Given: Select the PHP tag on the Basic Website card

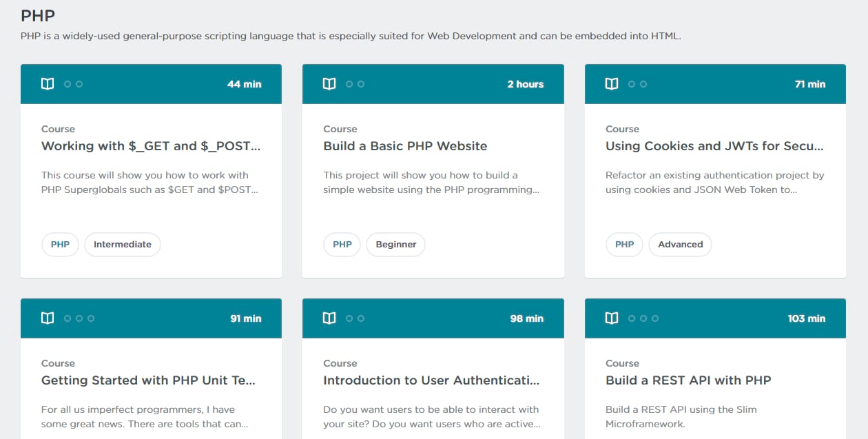Looking at the screenshot, I should [342, 244].
